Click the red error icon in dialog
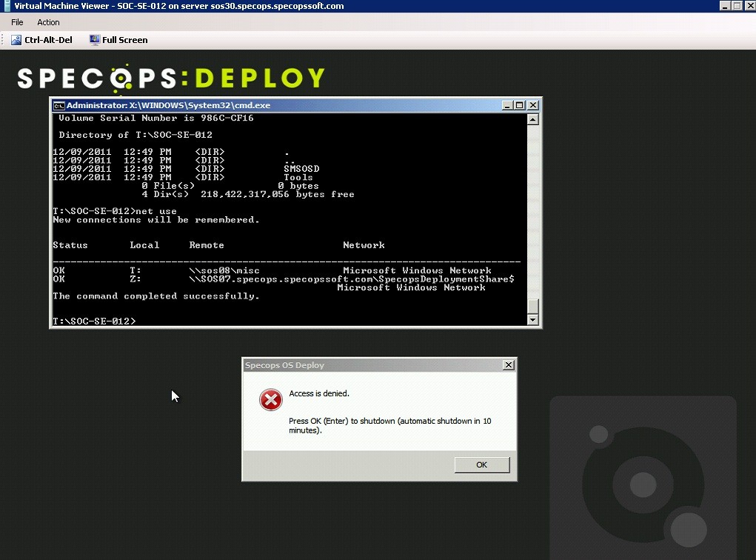Screen dimensions: 756x560 pyautogui.click(x=271, y=400)
